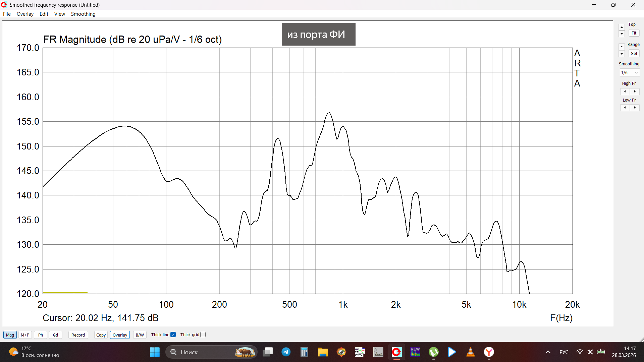Image resolution: width=644 pixels, height=362 pixels.
Task: Click the Copy button
Action: (x=101, y=335)
